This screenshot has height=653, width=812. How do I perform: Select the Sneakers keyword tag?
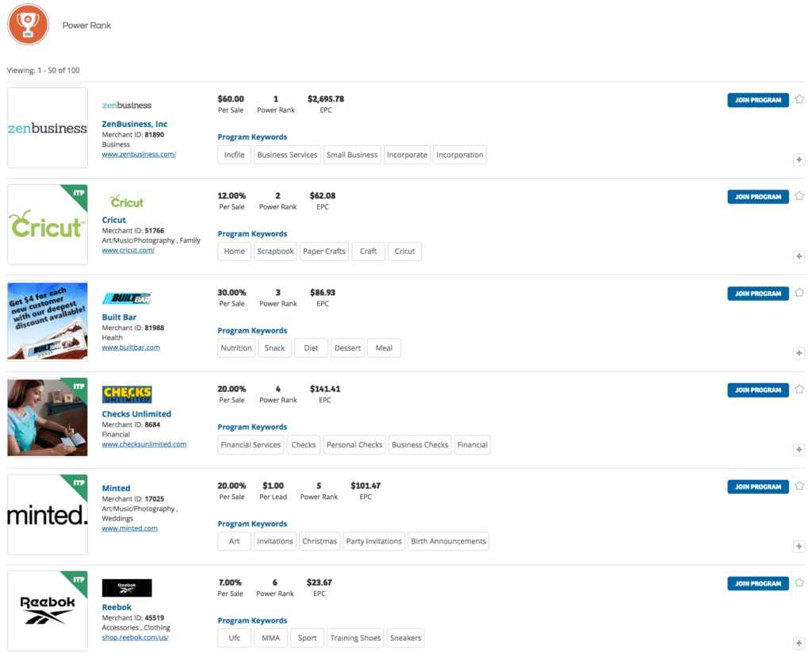(405, 638)
